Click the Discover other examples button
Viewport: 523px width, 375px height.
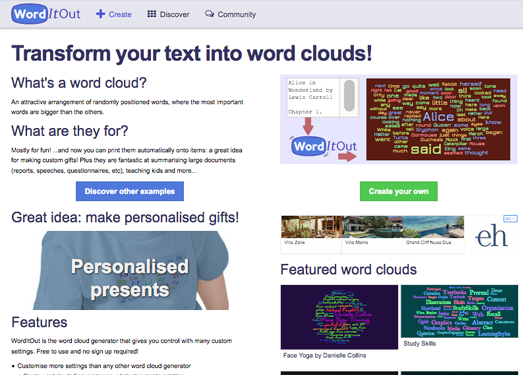coord(130,191)
